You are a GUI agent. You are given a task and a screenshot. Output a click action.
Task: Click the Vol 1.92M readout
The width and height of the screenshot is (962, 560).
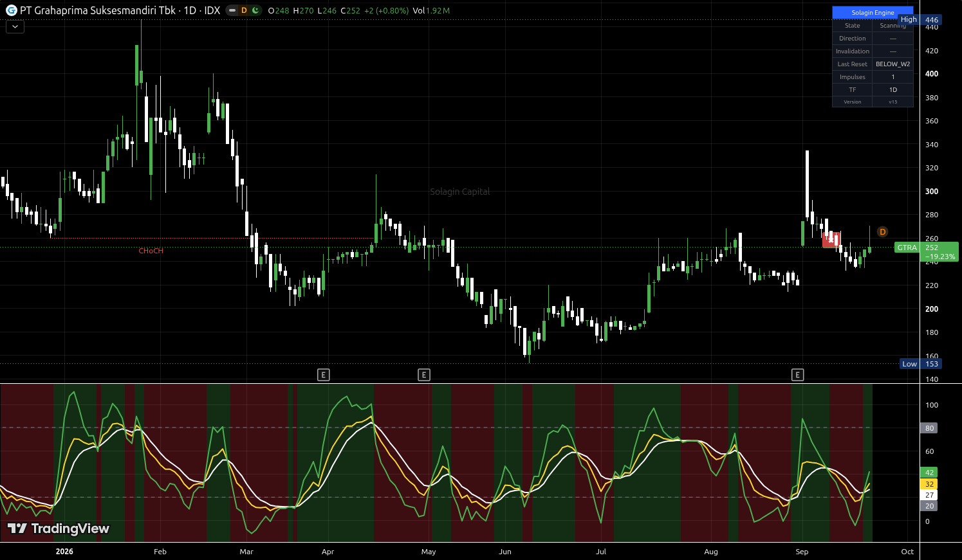[x=431, y=11]
